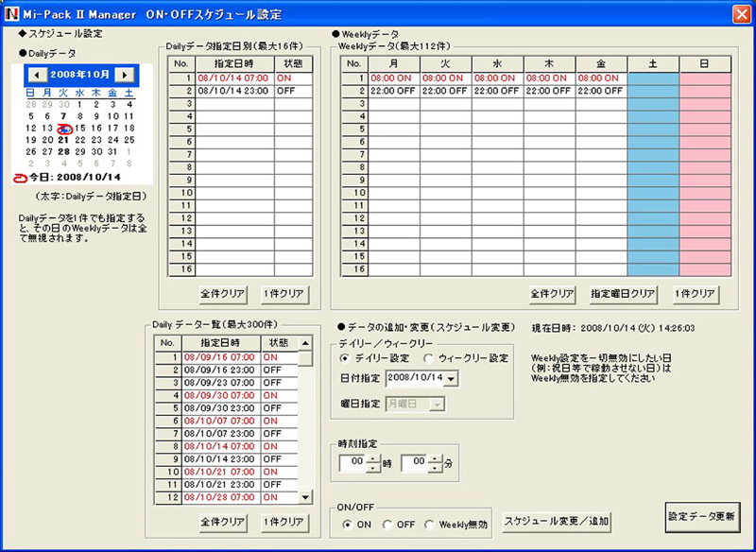Select the ウィークリー設定 radio button
Viewport: 756px width, 552px height.
(x=429, y=358)
